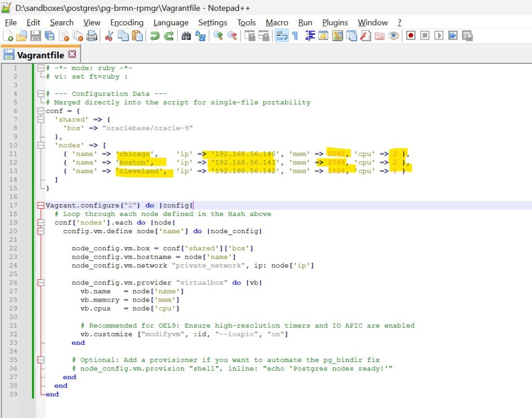The height and width of the screenshot is (418, 532).
Task: Open the Plugins menu
Action: pos(335,22)
